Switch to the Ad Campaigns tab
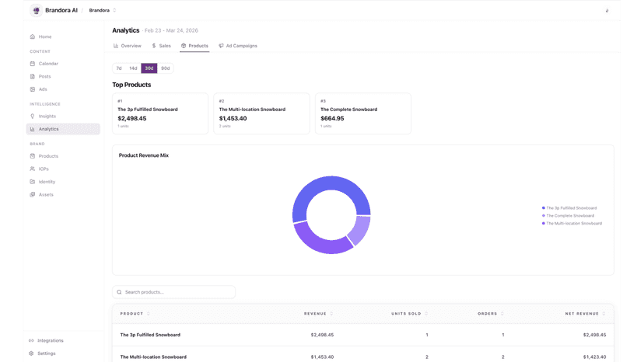Viewport: 644px width, 362px height. [x=238, y=46]
